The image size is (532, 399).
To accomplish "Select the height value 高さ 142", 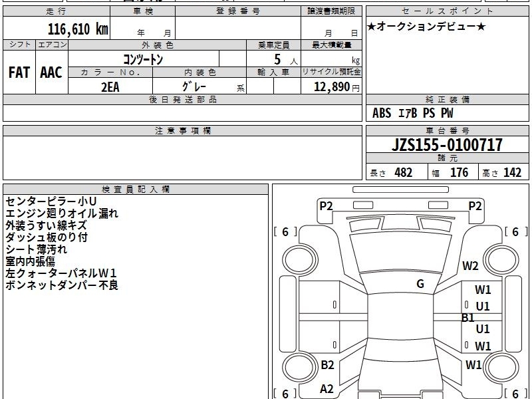I will tap(502, 173).
